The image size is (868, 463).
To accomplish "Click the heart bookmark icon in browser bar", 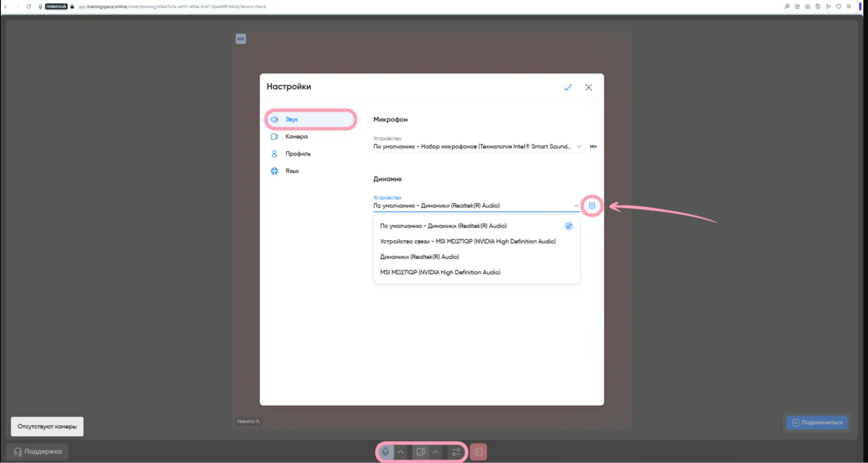I will point(838,7).
